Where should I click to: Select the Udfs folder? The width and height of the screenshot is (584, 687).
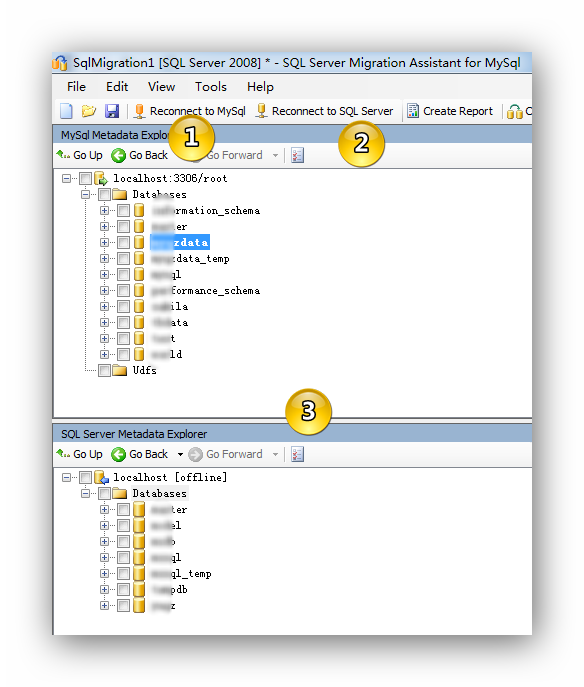(145, 370)
